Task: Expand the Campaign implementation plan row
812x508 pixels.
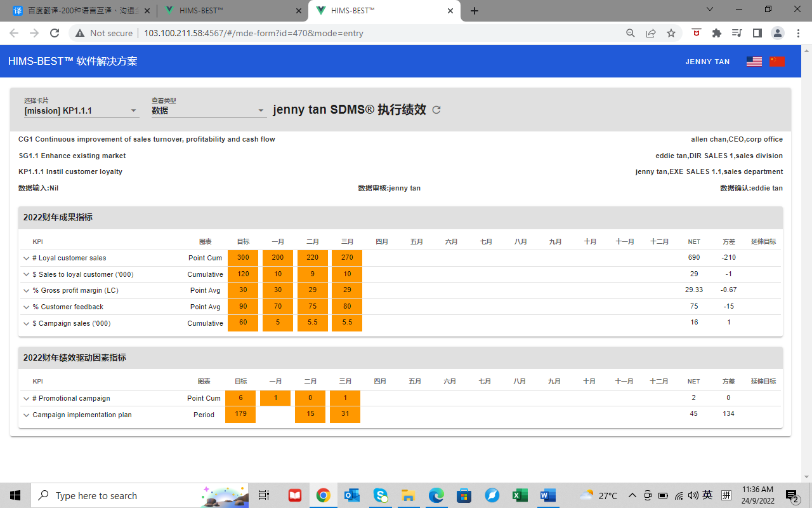Action: tap(27, 415)
